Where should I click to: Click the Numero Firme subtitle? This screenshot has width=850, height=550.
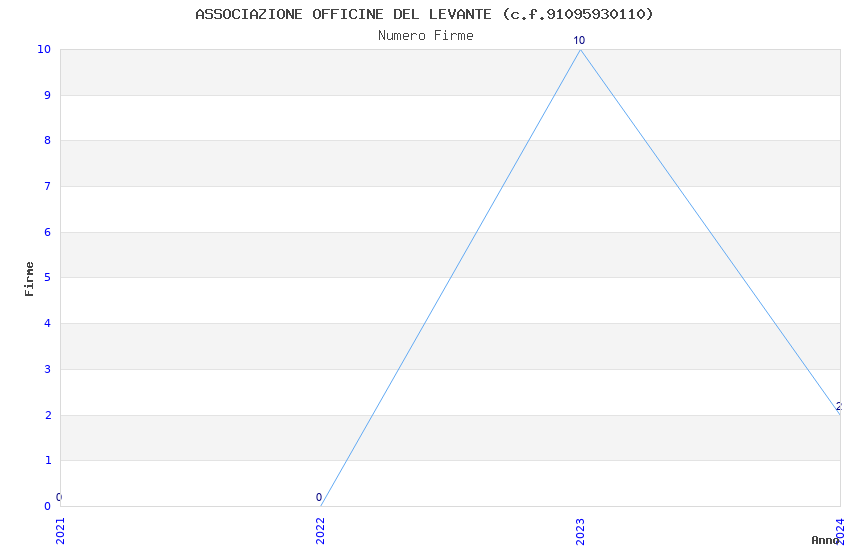pyautogui.click(x=426, y=36)
